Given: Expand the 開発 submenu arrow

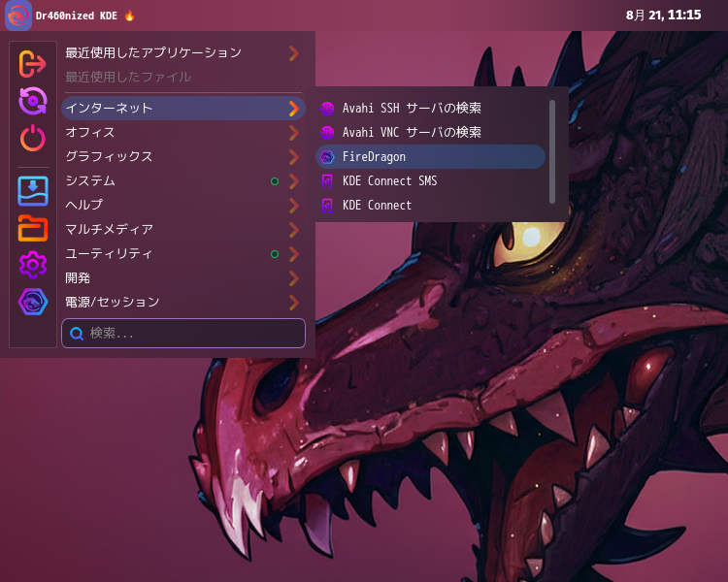Looking at the screenshot, I should point(294,278).
